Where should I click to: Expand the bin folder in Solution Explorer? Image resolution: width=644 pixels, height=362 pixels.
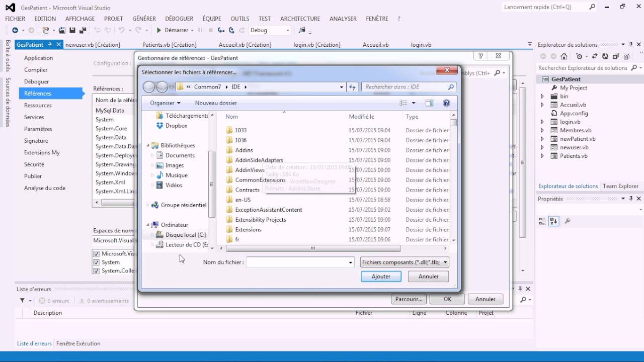tap(542, 96)
